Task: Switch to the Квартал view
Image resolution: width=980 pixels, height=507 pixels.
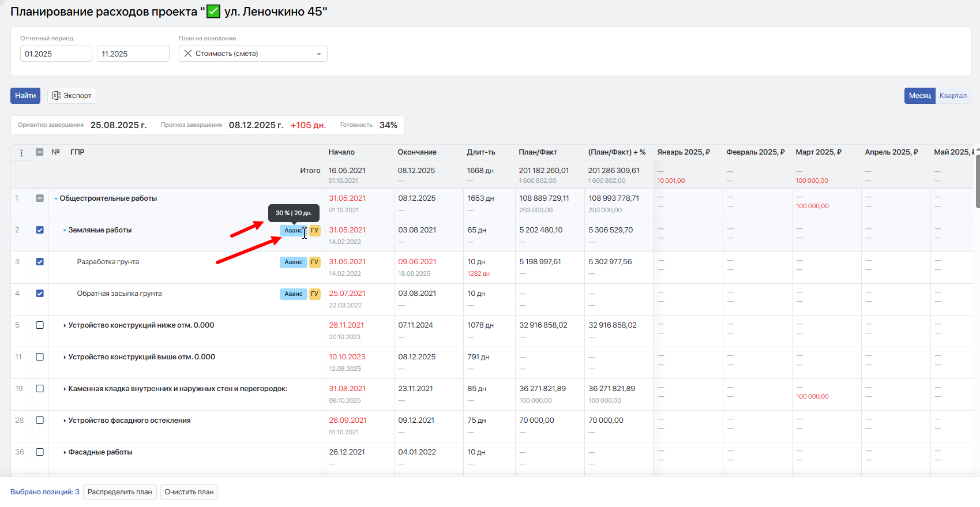Action: pyautogui.click(x=953, y=96)
